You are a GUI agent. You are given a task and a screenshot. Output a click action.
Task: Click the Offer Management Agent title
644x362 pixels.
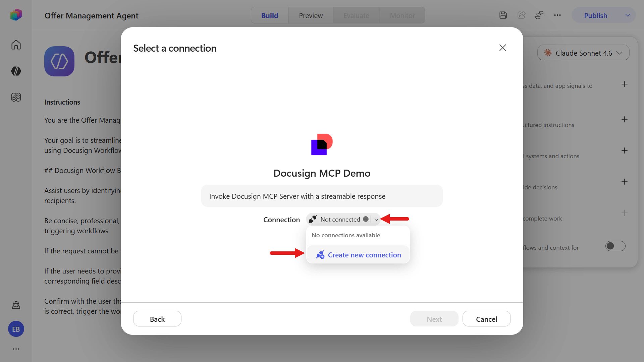click(x=92, y=15)
